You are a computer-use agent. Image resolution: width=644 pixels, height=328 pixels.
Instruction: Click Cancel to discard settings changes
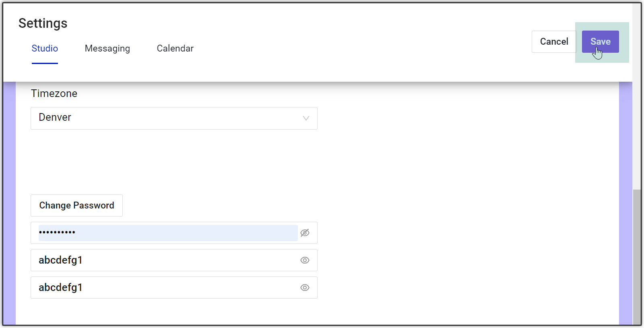pos(554,42)
